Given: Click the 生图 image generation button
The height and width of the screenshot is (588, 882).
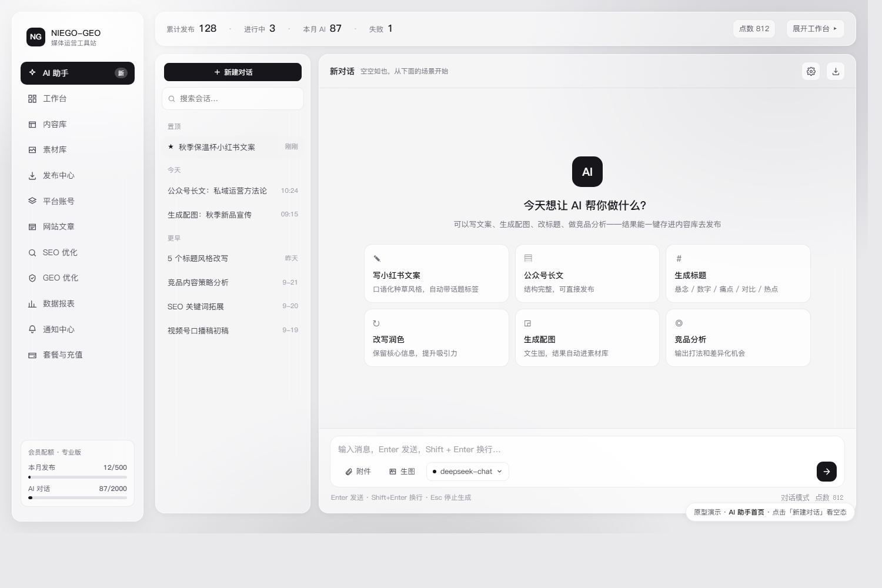Looking at the screenshot, I should tap(402, 472).
